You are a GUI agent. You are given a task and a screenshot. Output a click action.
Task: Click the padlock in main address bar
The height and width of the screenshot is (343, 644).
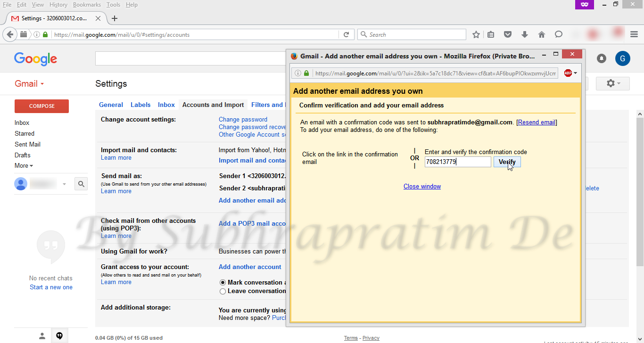coord(45,34)
